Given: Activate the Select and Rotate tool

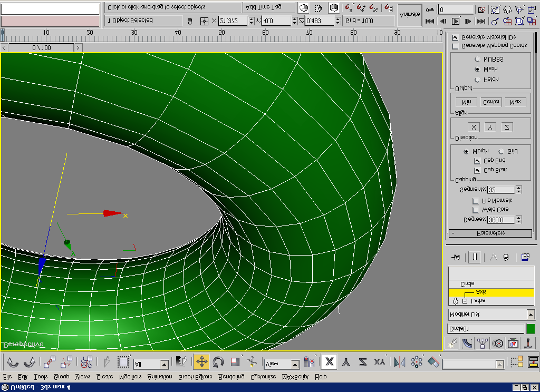Looking at the screenshot, I should pos(218,362).
